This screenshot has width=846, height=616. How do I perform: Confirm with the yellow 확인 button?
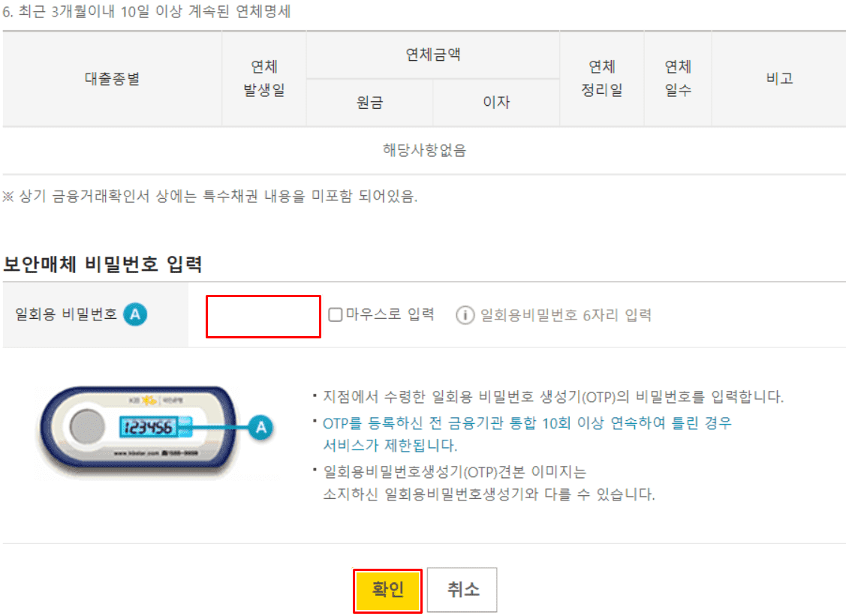coord(387,590)
